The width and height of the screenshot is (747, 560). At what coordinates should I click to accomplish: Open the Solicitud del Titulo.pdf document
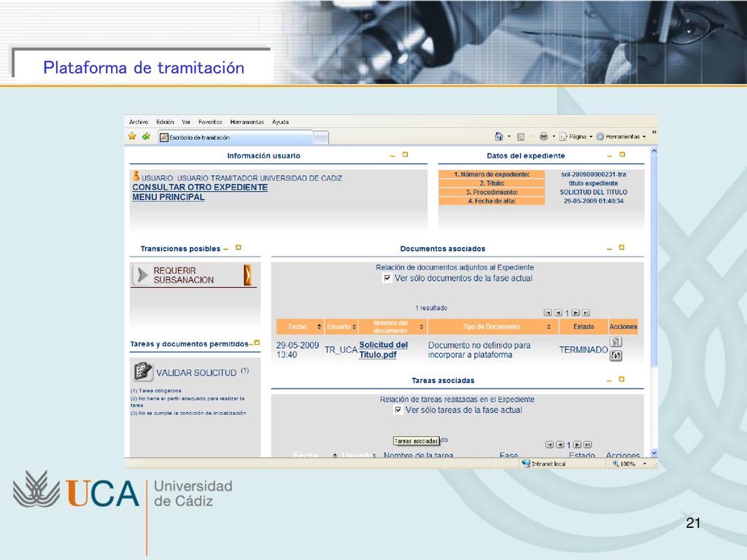(383, 349)
